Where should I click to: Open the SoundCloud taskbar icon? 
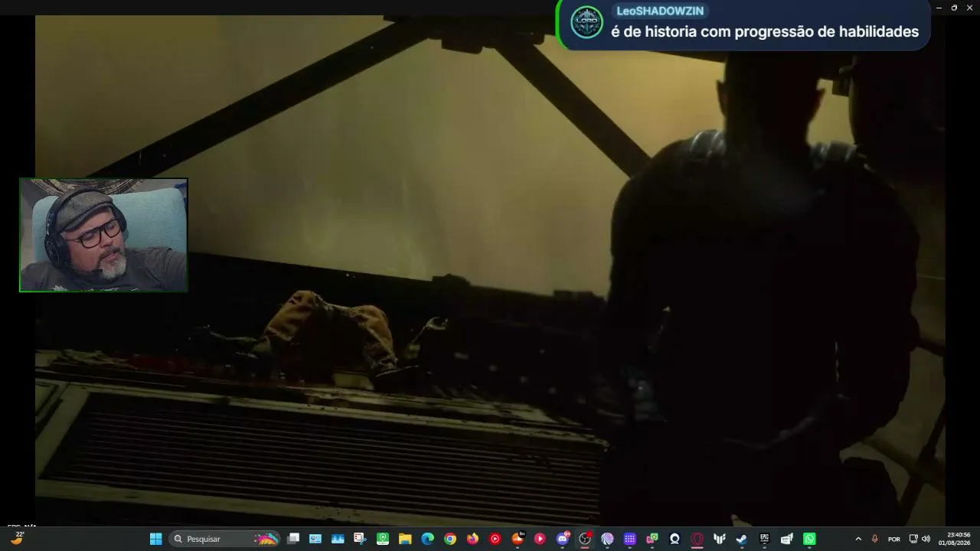pos(518,539)
